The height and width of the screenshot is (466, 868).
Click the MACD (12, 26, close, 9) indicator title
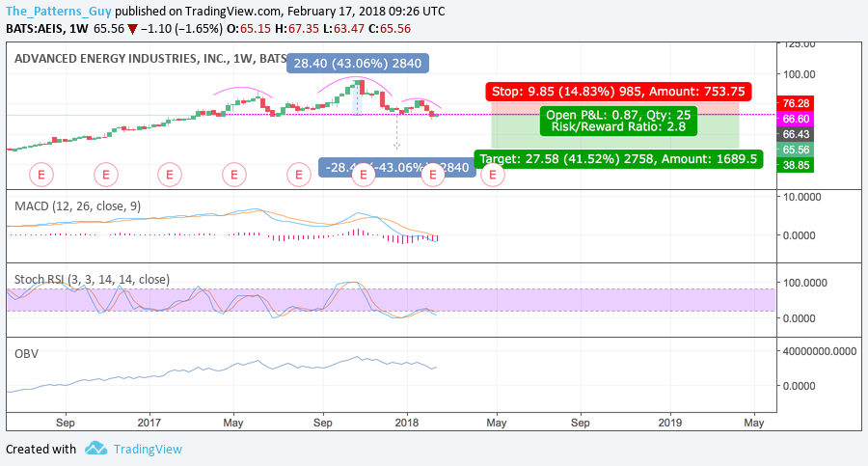77,206
